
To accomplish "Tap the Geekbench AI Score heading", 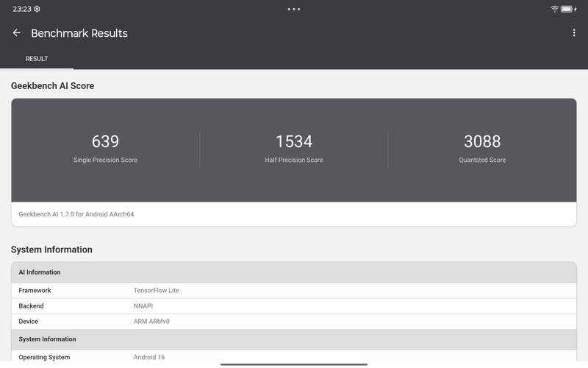I will tap(52, 85).
